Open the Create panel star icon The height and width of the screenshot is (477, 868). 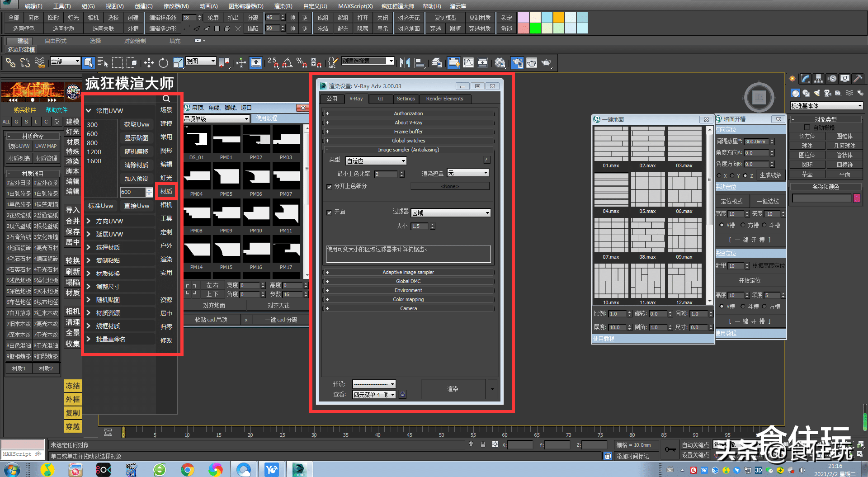793,79
